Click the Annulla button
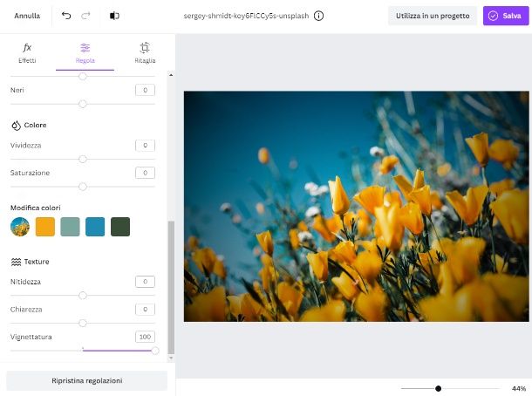Image resolution: width=532 pixels, height=396 pixels. (x=27, y=16)
